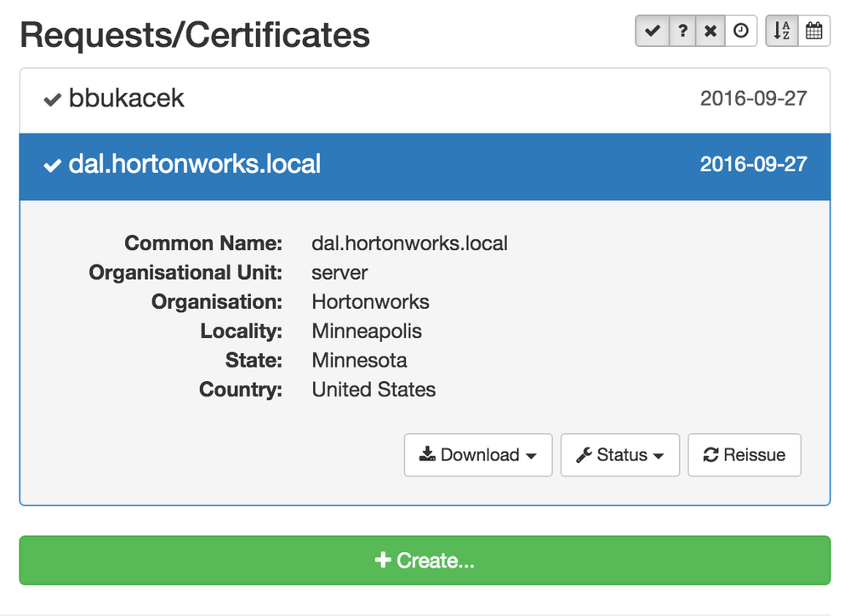
Task: Sort the list alphabetically with A-Z icon
Action: pos(782,31)
